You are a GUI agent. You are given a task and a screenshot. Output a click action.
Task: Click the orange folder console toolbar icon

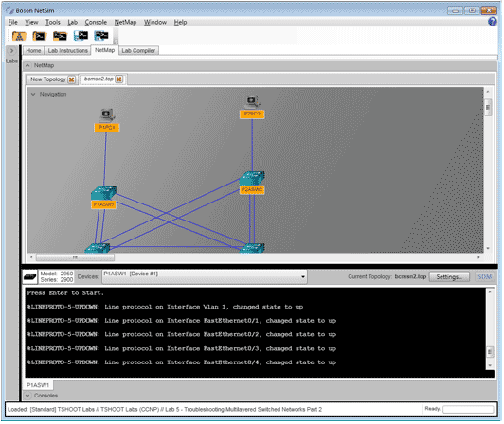40,36
